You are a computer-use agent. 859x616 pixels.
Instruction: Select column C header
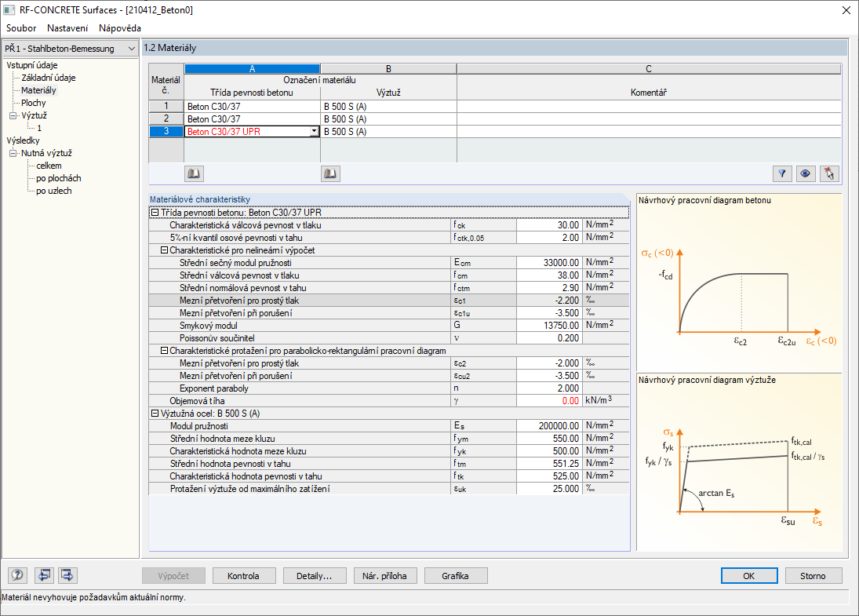pyautogui.click(x=649, y=69)
